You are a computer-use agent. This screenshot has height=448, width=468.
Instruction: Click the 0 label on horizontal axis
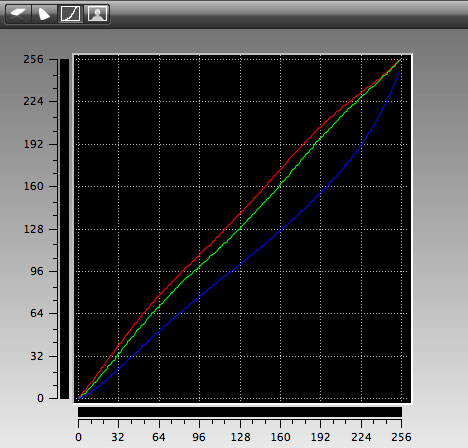pyautogui.click(x=78, y=437)
